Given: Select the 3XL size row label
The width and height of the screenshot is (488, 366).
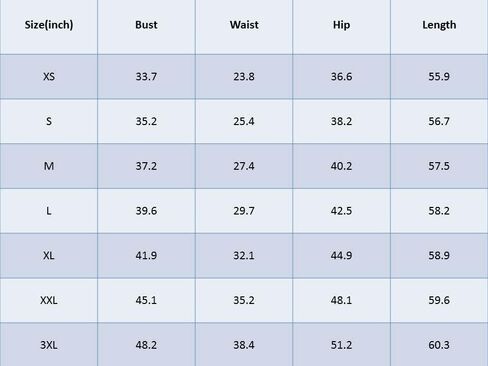Looking at the screenshot, I should coord(49,345).
